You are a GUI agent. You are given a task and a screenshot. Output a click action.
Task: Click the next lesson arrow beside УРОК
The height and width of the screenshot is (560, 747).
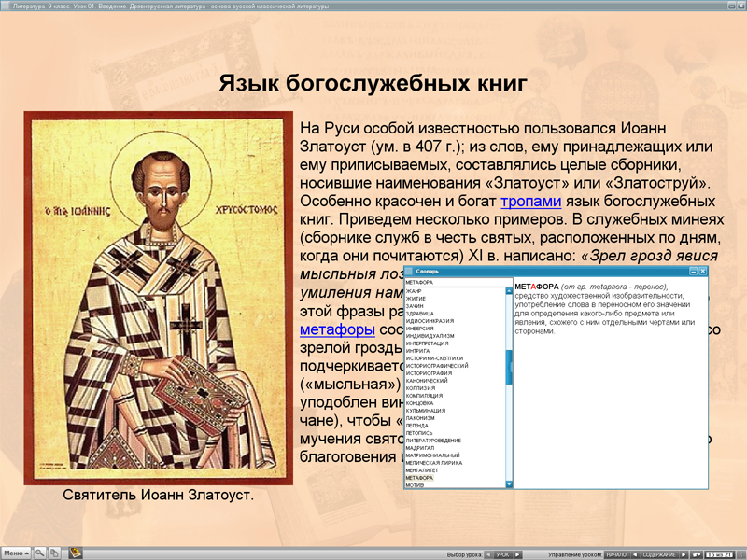pos(516,552)
